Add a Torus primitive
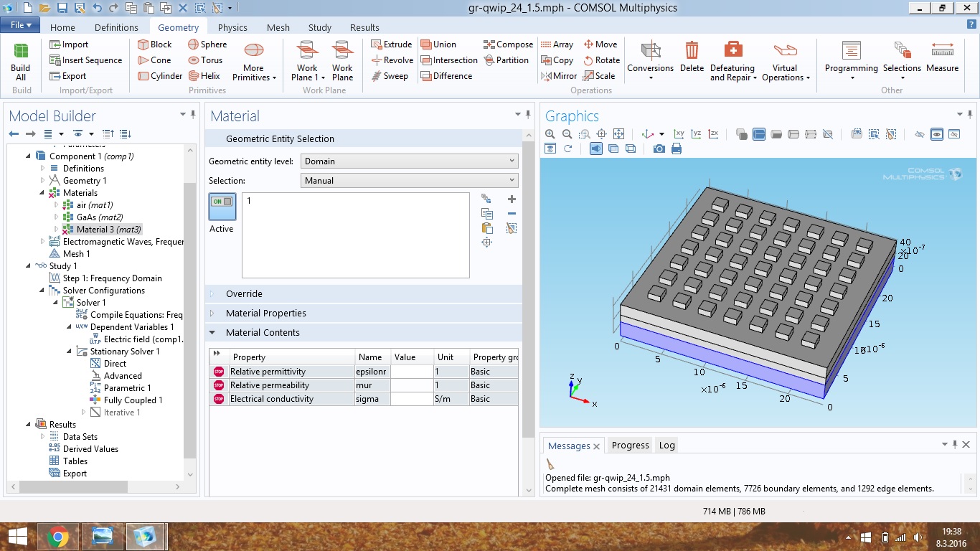The width and height of the screenshot is (980, 551). (205, 60)
